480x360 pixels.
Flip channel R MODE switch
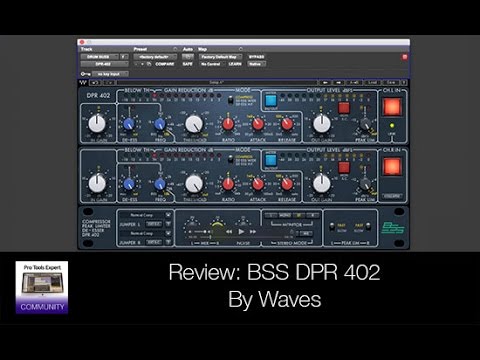click(230, 160)
